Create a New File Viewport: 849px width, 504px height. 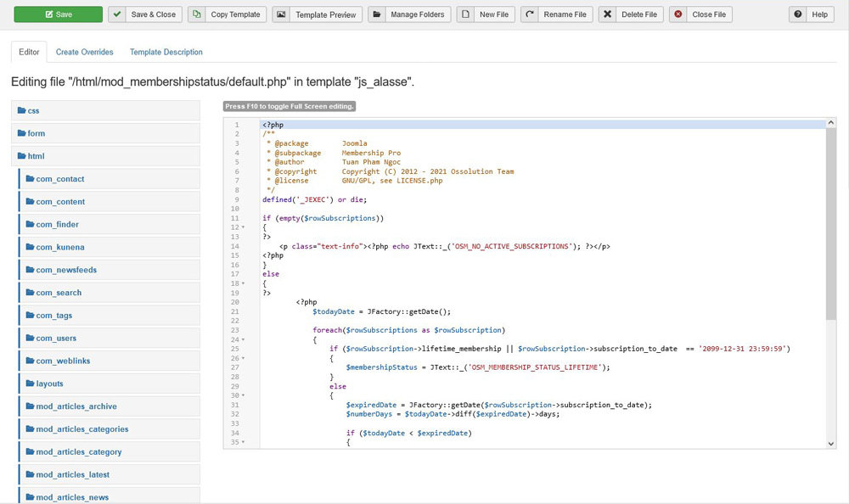pyautogui.click(x=486, y=14)
